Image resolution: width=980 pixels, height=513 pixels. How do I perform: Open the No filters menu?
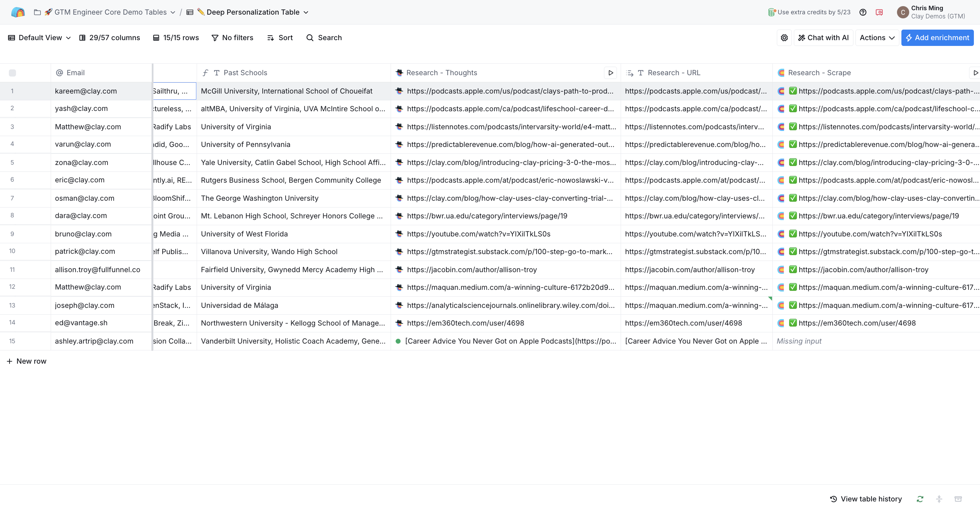[x=232, y=38]
